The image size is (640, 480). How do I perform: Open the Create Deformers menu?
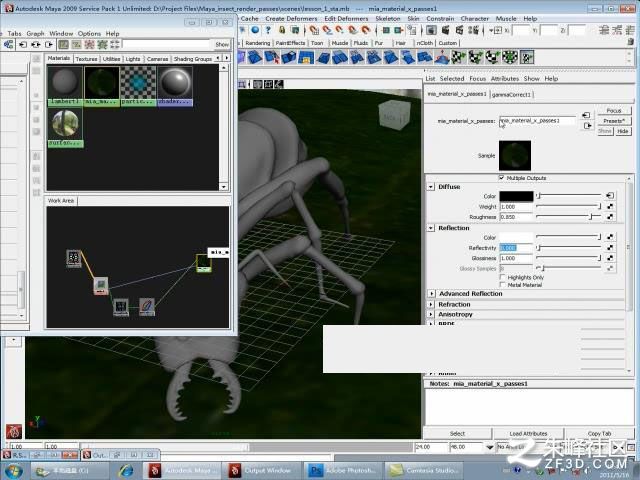coord(291,19)
